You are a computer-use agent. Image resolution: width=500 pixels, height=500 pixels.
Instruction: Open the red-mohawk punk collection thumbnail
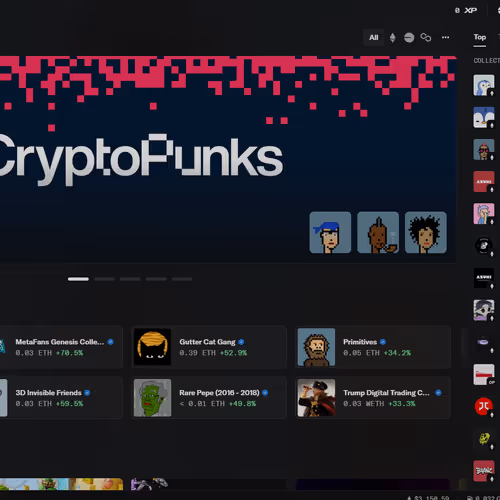[484, 150]
